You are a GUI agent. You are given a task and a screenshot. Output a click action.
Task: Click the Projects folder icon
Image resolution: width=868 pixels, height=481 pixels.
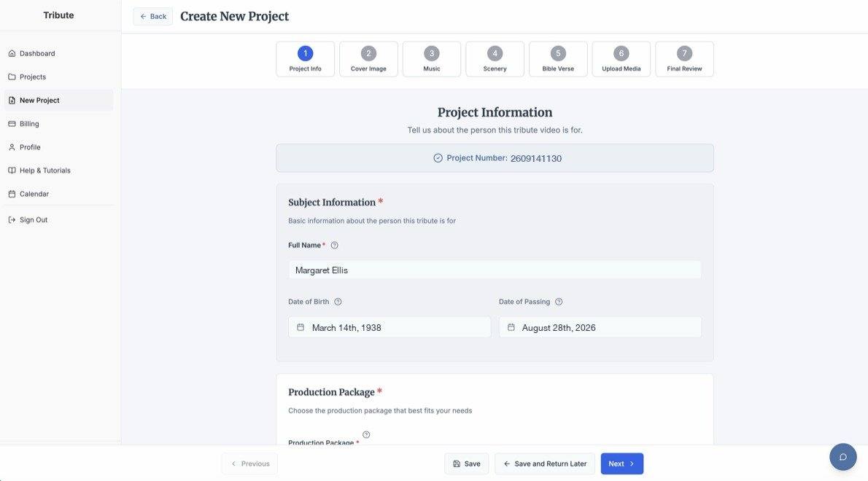click(12, 77)
